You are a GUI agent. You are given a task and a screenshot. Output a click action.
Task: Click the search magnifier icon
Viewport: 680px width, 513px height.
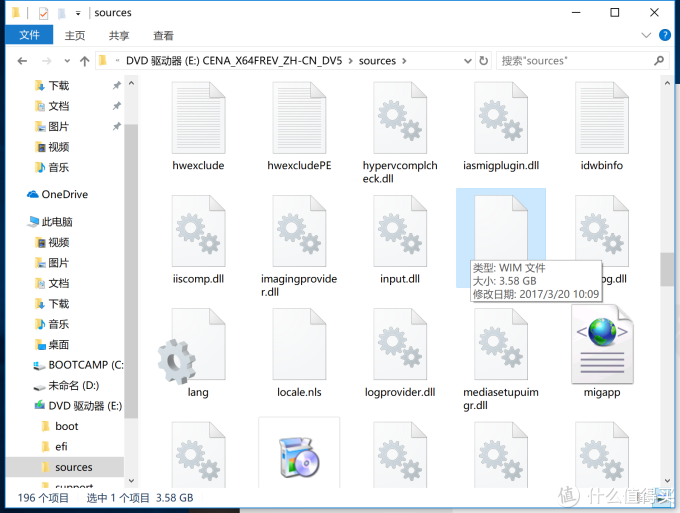[659, 61]
